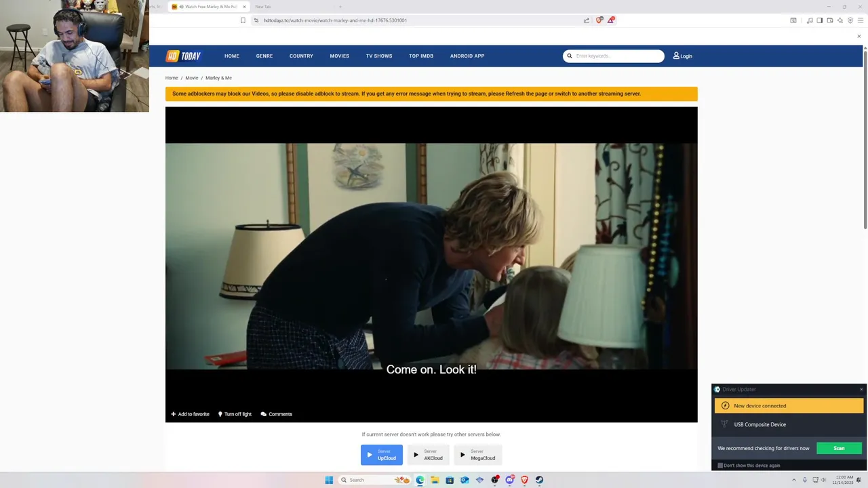This screenshot has width=868, height=488.
Task: Open the browser hamburger menu
Action: (x=861, y=20)
